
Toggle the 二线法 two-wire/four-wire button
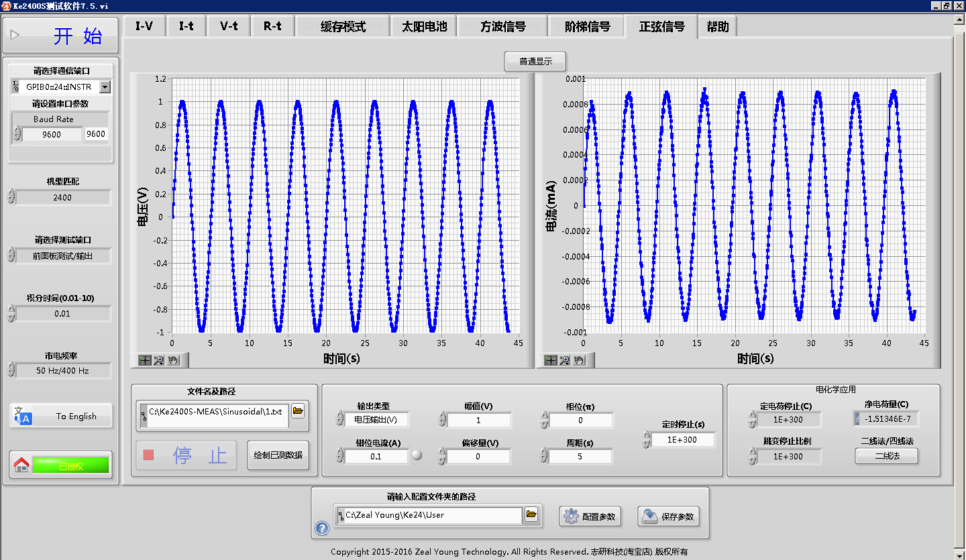tap(887, 455)
